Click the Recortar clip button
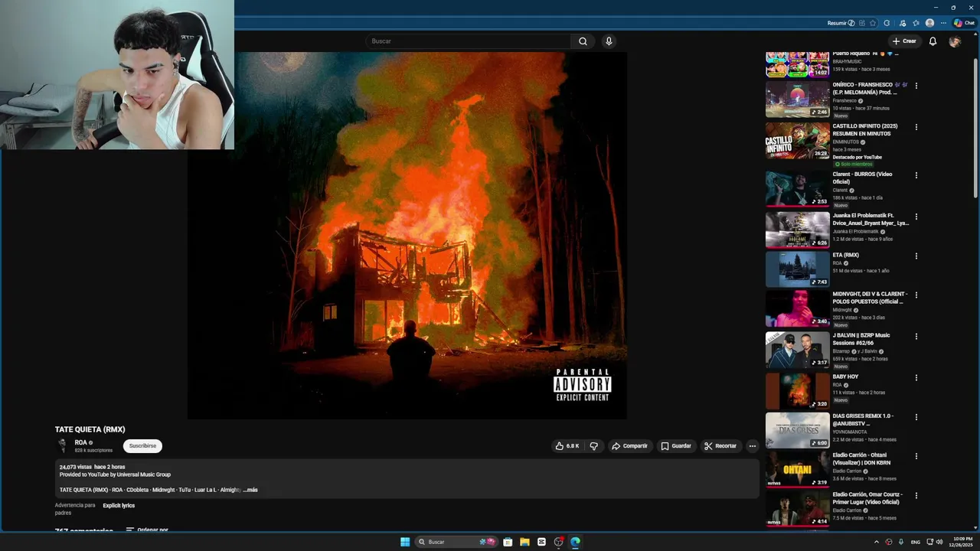 pos(720,446)
